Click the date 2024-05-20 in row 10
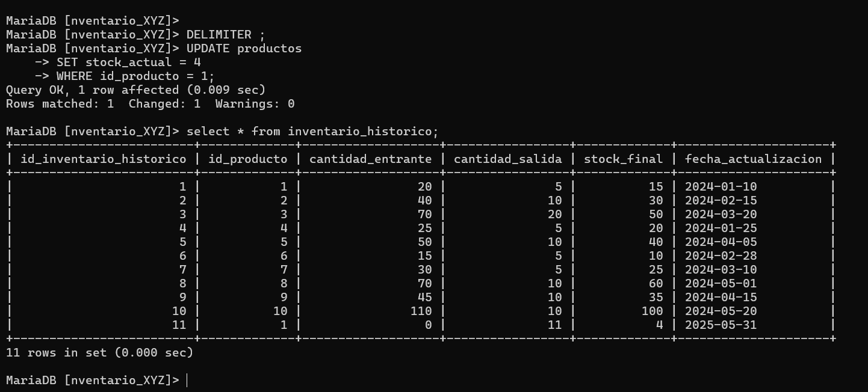The height and width of the screenshot is (392, 868). 721,311
